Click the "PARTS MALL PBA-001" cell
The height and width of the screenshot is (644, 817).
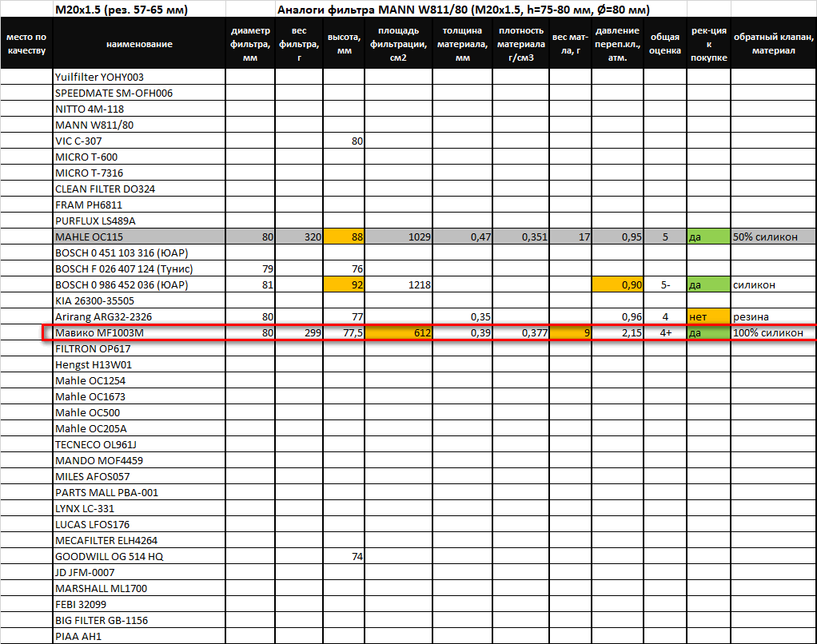pyautogui.click(x=139, y=492)
